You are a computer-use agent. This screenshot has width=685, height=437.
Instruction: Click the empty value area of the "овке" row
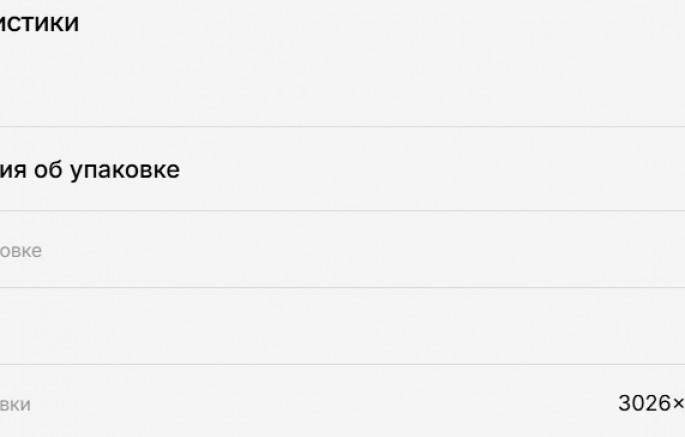coord(363,249)
